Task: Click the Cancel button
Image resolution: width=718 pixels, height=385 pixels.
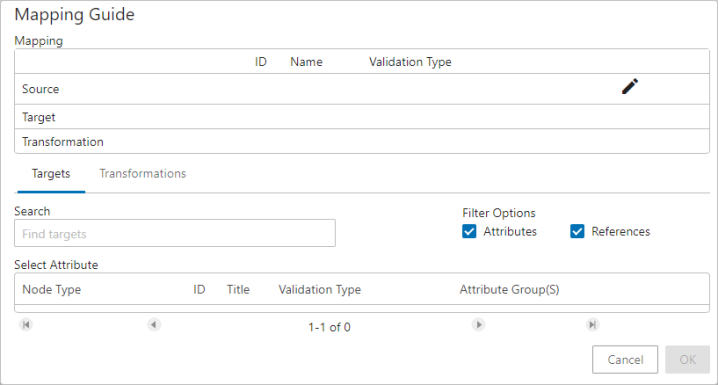Action: click(625, 359)
